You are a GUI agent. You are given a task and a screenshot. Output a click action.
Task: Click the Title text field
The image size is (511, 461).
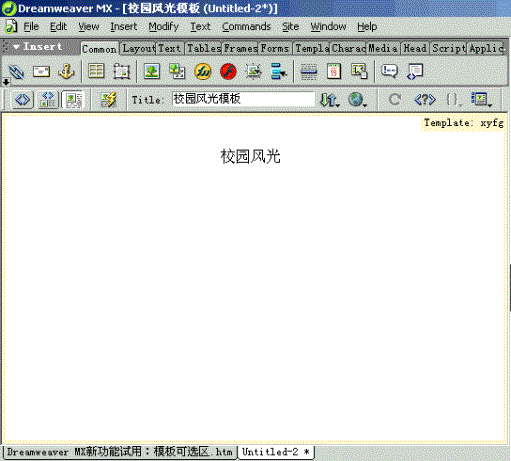coord(243,99)
